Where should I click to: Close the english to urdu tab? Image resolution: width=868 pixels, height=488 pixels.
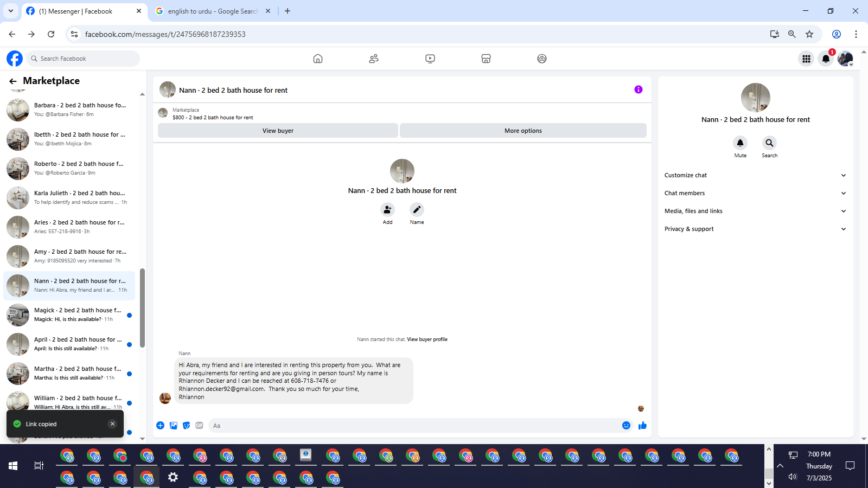point(268,11)
